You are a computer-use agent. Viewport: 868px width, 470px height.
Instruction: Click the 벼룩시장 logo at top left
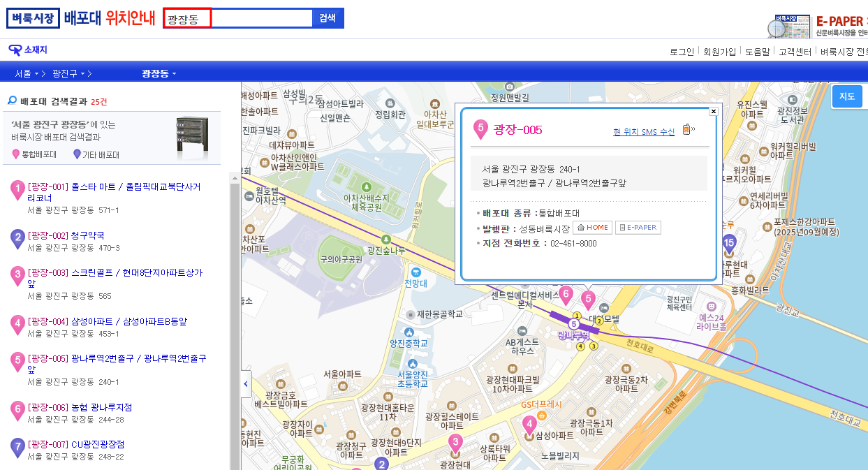(x=33, y=18)
